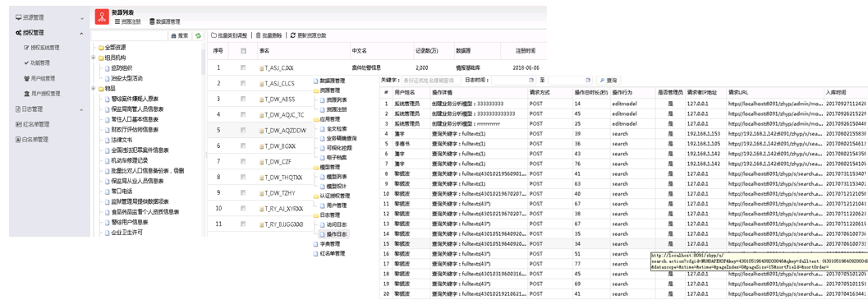868x305 pixels.
Task: Collapse the 日志管理 sidebar chevron
Action: point(82,110)
